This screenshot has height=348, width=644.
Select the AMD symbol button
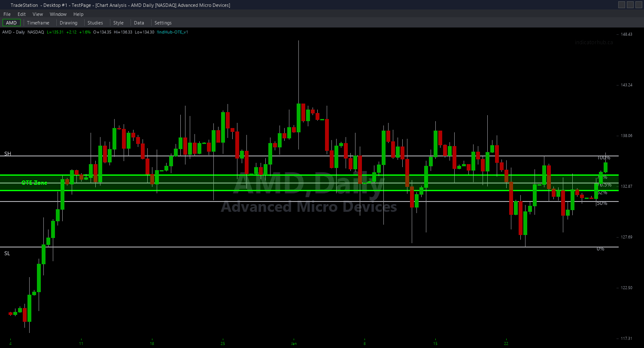coord(11,22)
